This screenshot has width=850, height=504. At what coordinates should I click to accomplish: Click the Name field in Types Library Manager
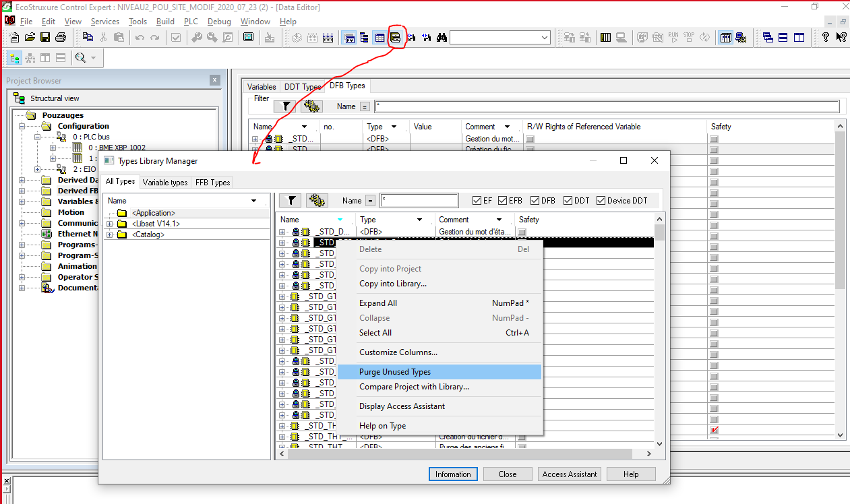pos(419,200)
